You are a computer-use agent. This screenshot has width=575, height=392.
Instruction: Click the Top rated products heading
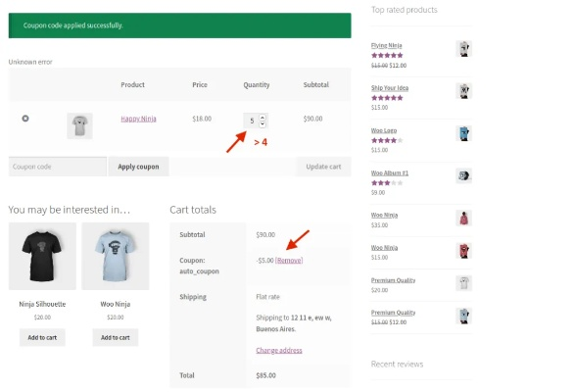point(405,10)
